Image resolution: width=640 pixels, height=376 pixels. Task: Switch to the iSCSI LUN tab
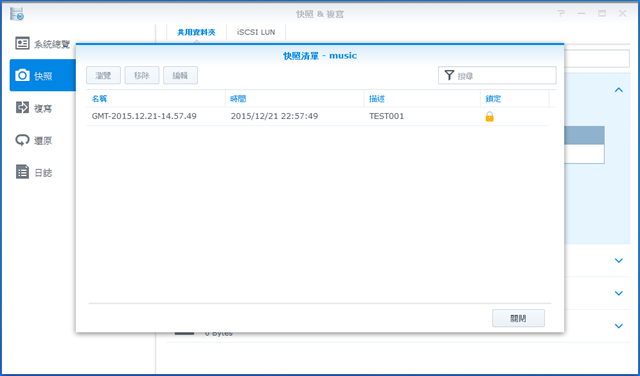tap(256, 32)
